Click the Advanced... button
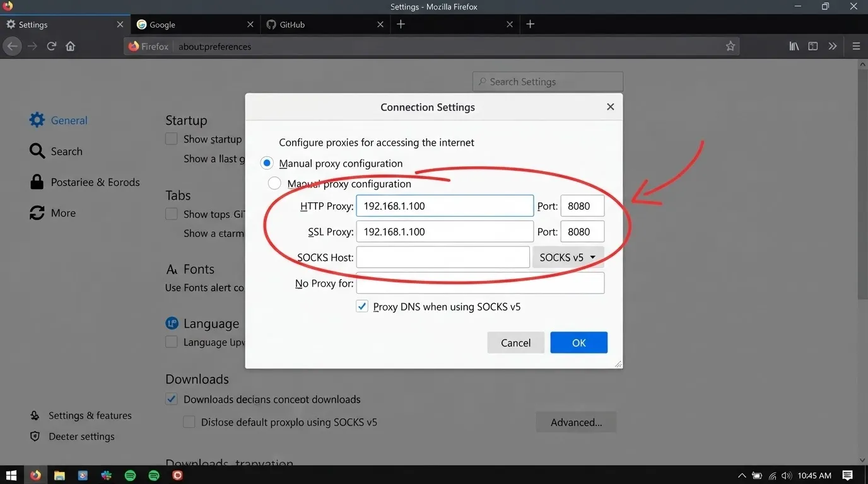 coord(576,422)
